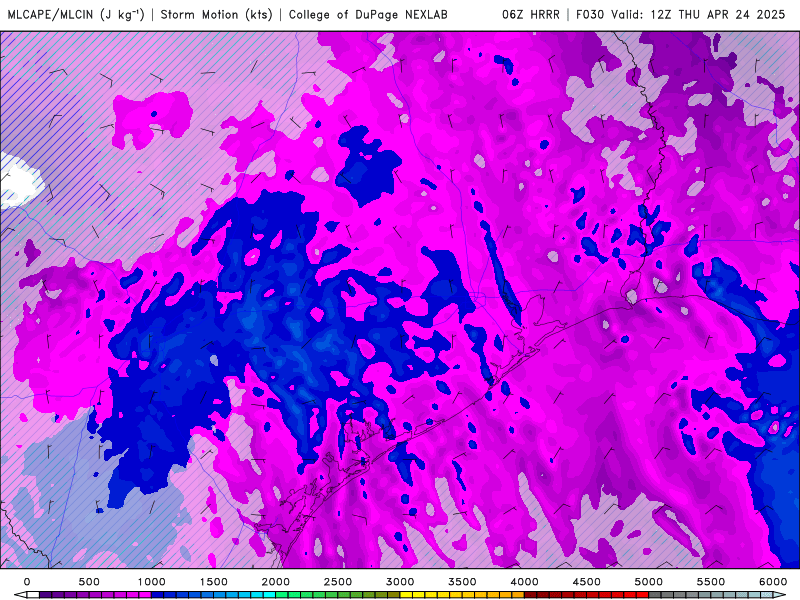Click the 2500 label on the color scale
800x600 pixels.
(x=338, y=582)
